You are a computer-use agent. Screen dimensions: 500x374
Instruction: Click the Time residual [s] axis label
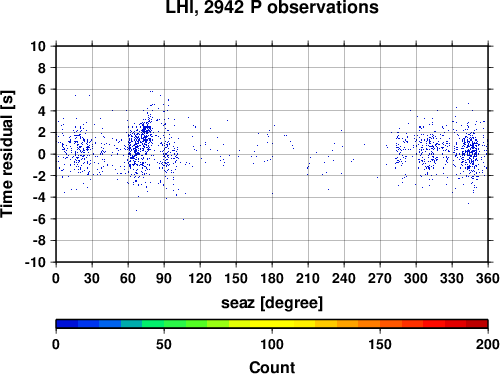pos(7,154)
